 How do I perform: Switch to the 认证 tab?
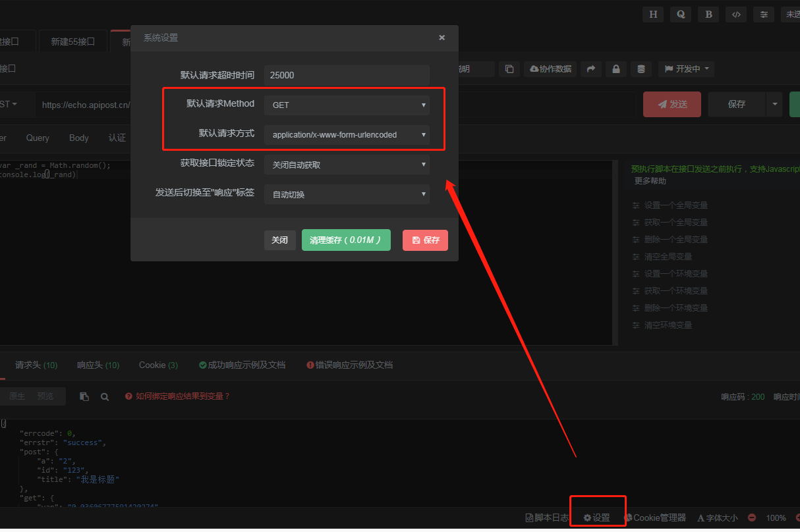117,138
